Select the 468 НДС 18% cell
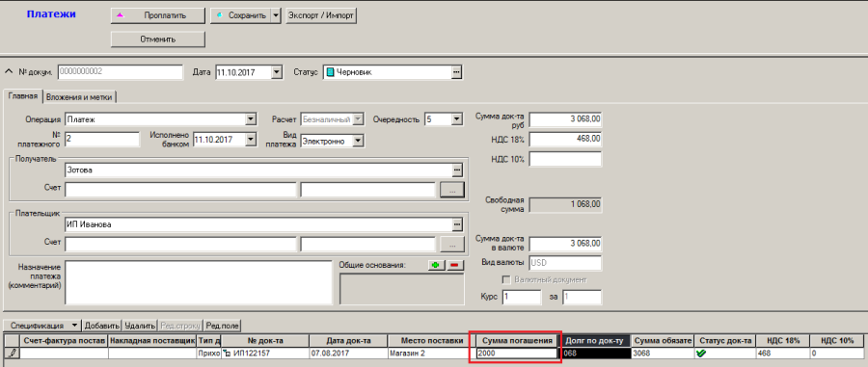The image size is (868, 367). tap(782, 353)
